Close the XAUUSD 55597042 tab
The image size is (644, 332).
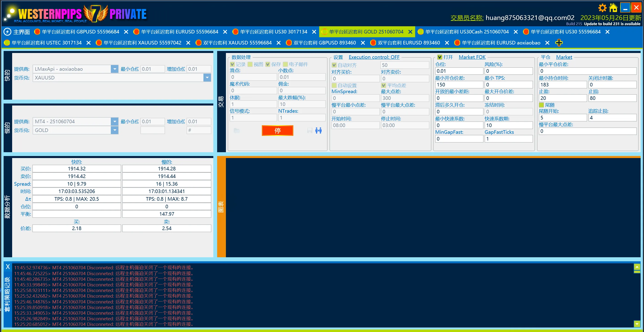click(x=188, y=43)
